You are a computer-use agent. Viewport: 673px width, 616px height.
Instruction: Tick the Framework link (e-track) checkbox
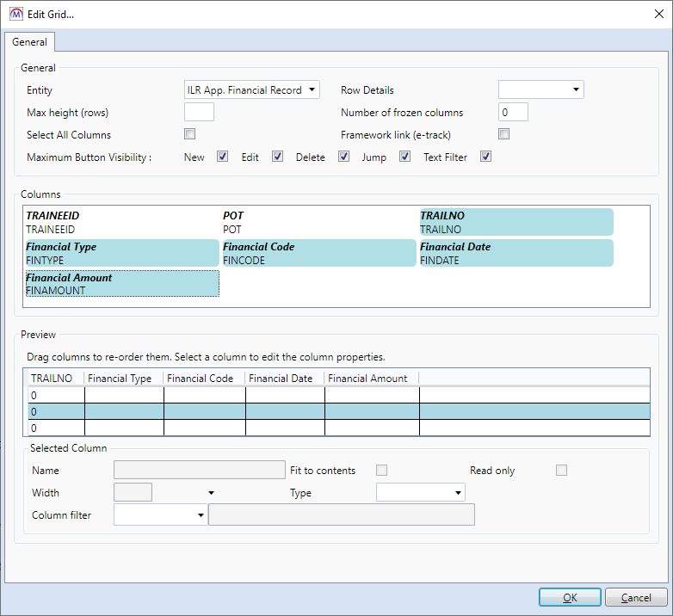pyautogui.click(x=504, y=134)
